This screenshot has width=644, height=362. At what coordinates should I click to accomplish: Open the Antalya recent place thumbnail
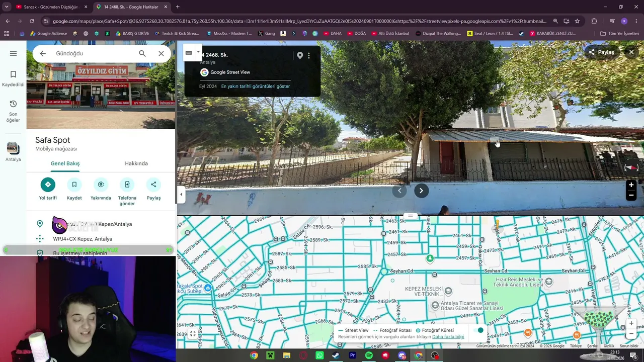[x=13, y=152]
